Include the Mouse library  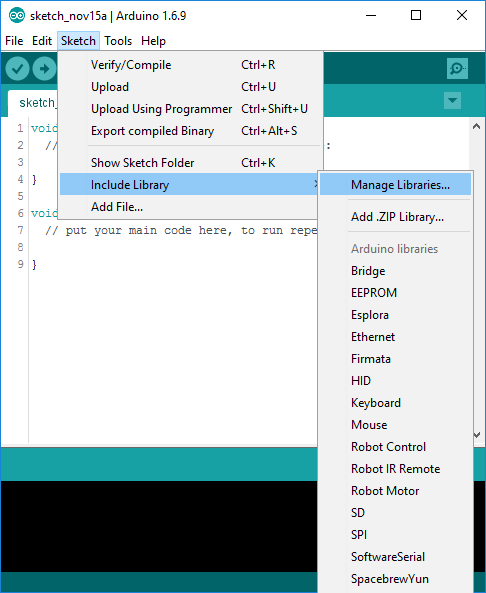[x=395, y=425]
